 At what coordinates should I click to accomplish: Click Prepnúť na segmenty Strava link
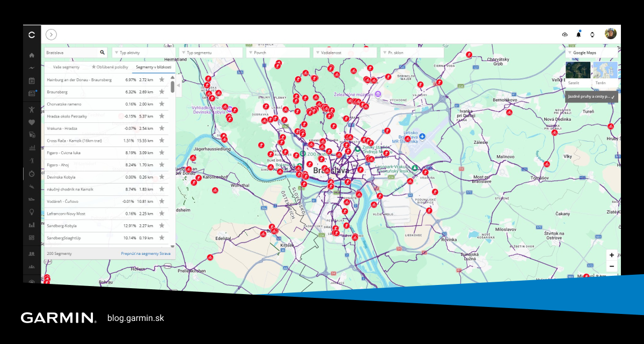point(147,253)
